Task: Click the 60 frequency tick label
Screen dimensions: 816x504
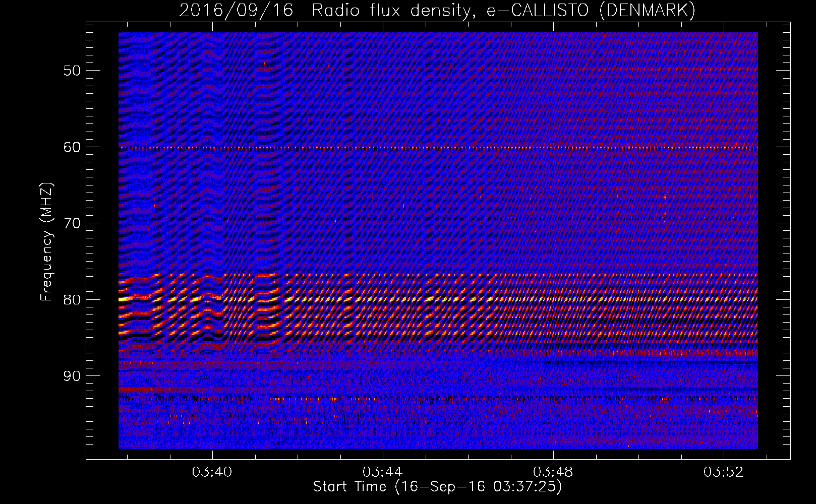Action: click(x=72, y=147)
